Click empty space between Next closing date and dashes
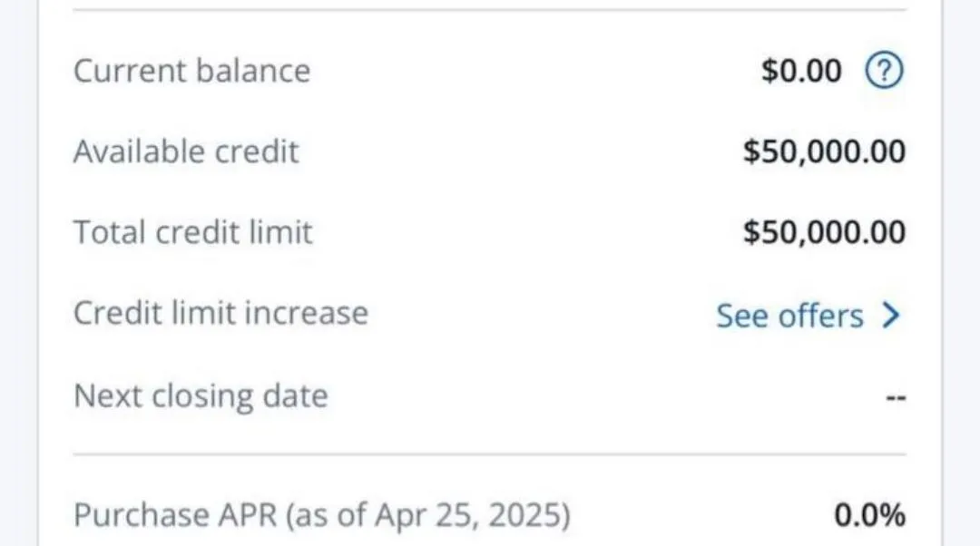 (606, 396)
